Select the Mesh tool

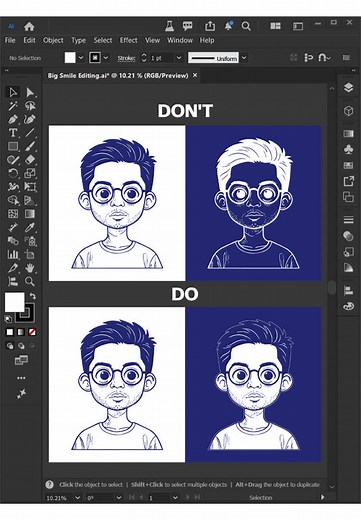[13, 214]
